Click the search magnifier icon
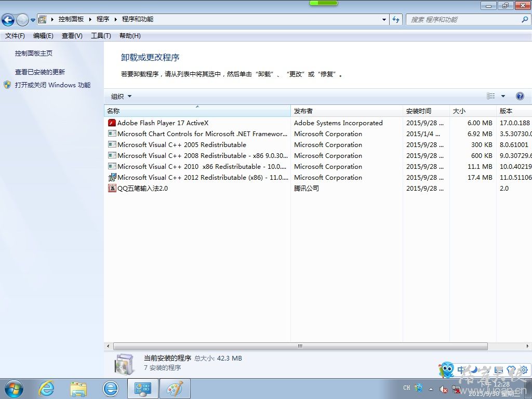Screen dimensions: 532x399 click(x=525, y=20)
